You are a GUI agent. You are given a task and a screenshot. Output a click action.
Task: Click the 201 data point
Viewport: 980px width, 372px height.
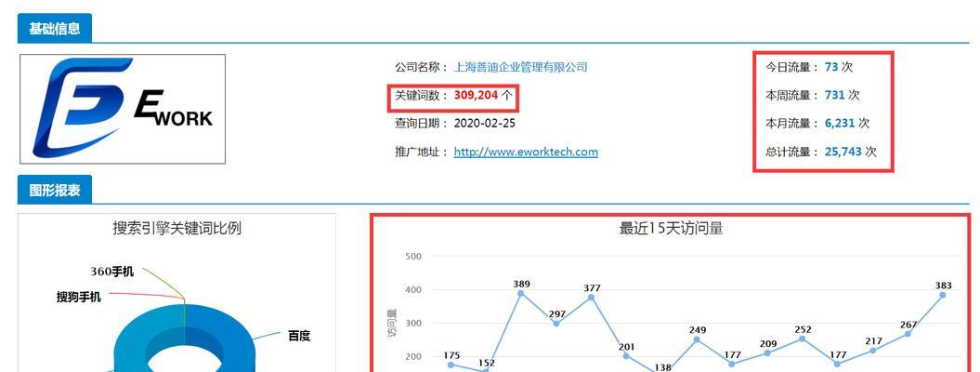(x=626, y=356)
